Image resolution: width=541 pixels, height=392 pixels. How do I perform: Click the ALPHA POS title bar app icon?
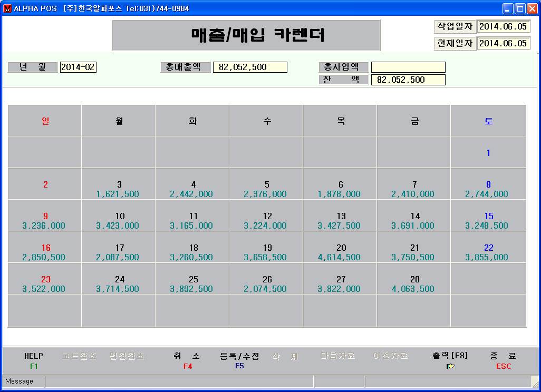point(7,8)
